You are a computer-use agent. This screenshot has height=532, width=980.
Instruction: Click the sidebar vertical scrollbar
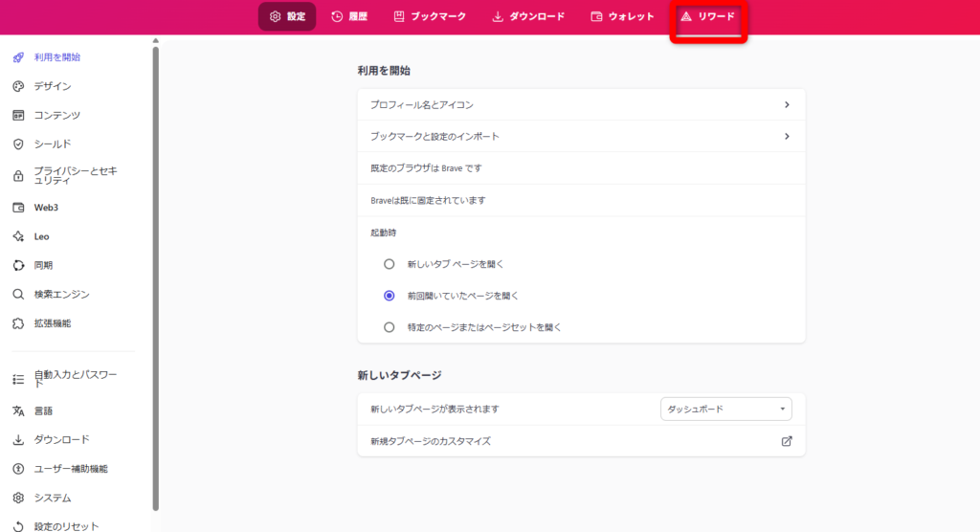pyautogui.click(x=156, y=277)
